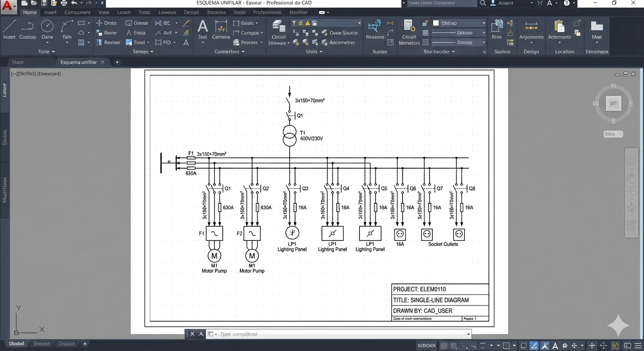Click the Accometrer button
The width and height of the screenshot is (644, 351).
(338, 43)
